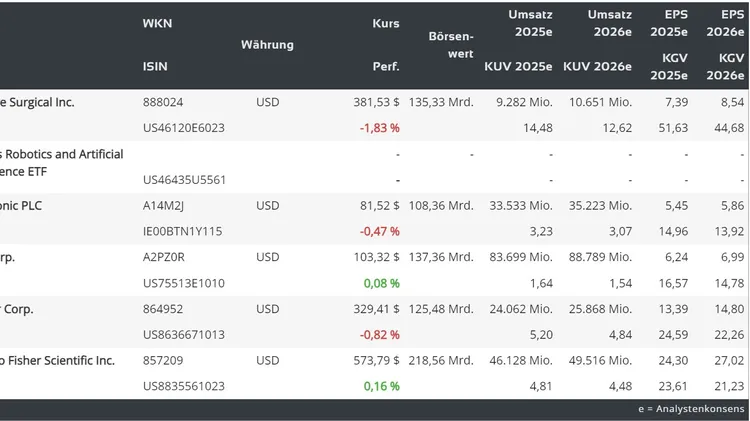
Task: Click KGV value 44,68
Action: point(729,128)
